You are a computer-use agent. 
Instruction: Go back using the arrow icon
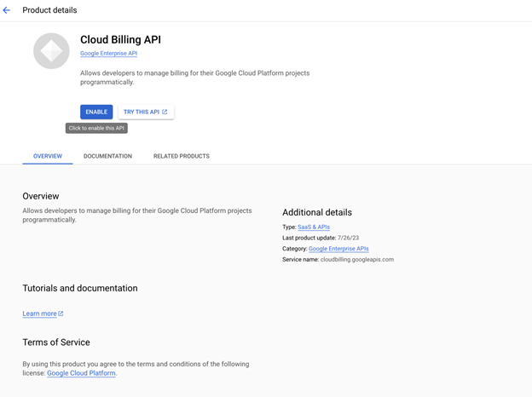tap(7, 10)
